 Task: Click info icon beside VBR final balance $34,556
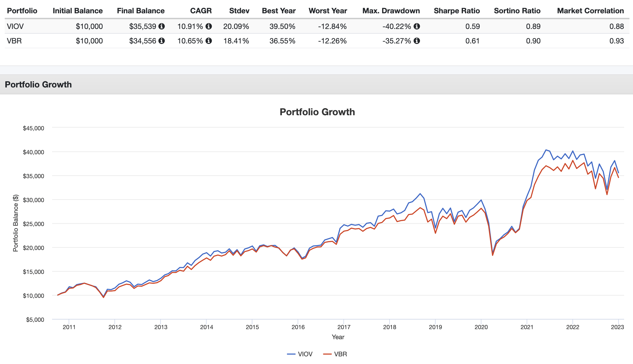click(x=162, y=41)
